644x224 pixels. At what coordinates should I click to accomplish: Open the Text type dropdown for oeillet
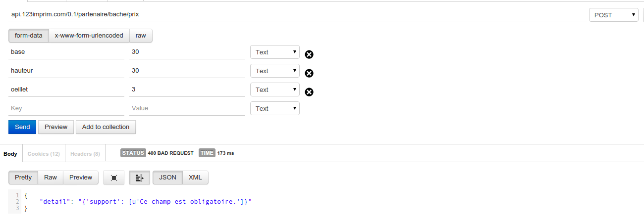click(x=275, y=90)
